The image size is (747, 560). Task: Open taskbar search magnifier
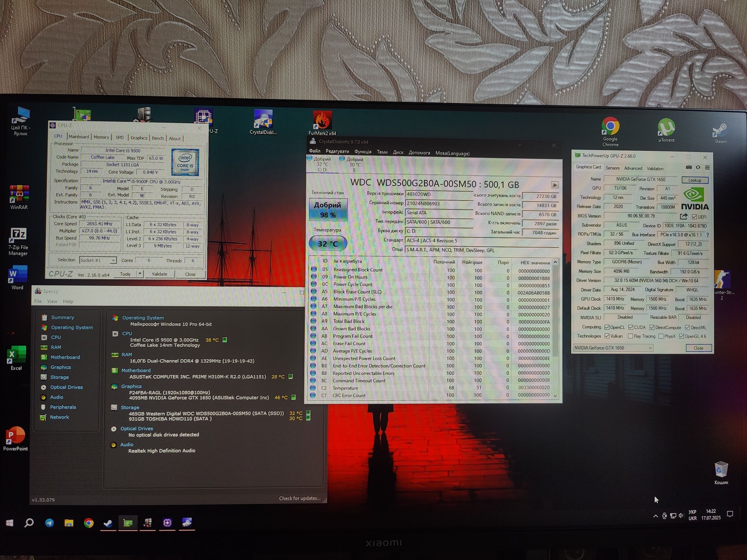[29, 523]
